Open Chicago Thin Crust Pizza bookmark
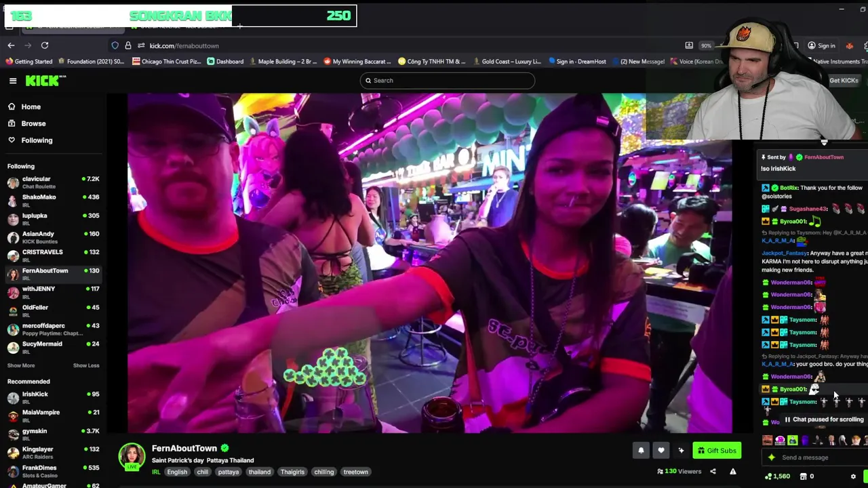 click(167, 62)
